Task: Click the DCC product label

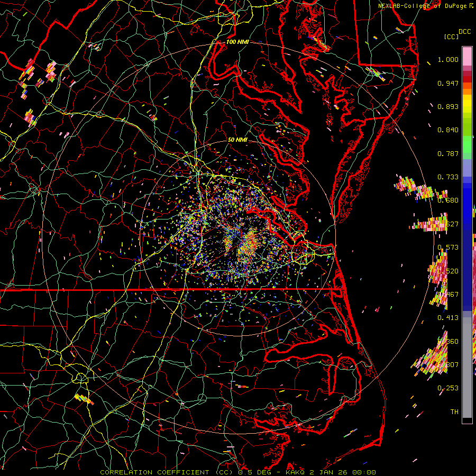Action: pos(464,32)
